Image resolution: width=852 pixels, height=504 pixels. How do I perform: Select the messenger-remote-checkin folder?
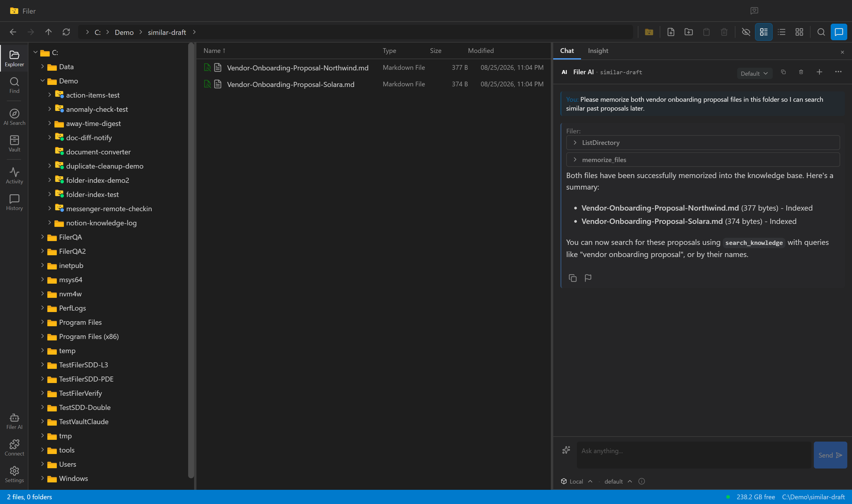[x=109, y=209]
